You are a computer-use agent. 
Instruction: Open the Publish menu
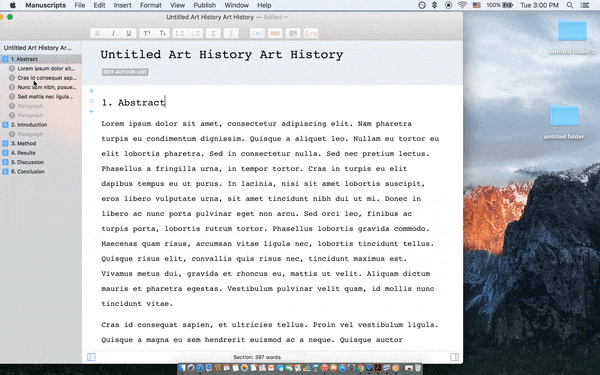click(204, 5)
